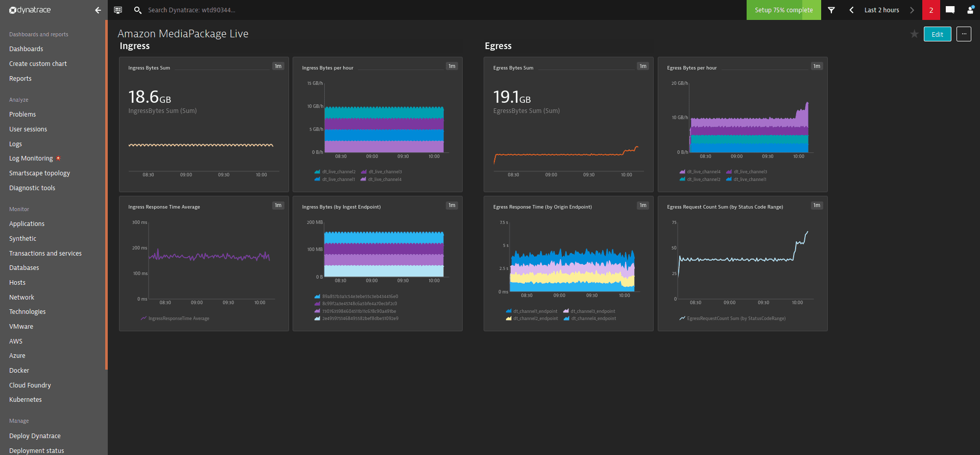Open Network in sidebar
Screen dimensions: 980x455
(21, 298)
